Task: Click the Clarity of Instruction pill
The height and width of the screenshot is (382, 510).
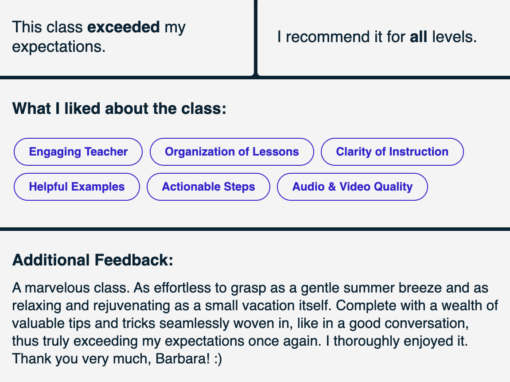Action: [392, 152]
